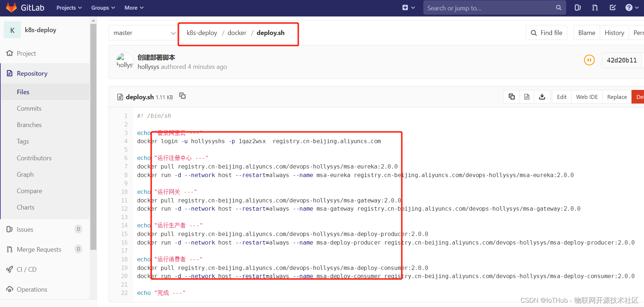This screenshot has width=644, height=307.
Task: Click line number 22 in code view
Action: click(124, 293)
